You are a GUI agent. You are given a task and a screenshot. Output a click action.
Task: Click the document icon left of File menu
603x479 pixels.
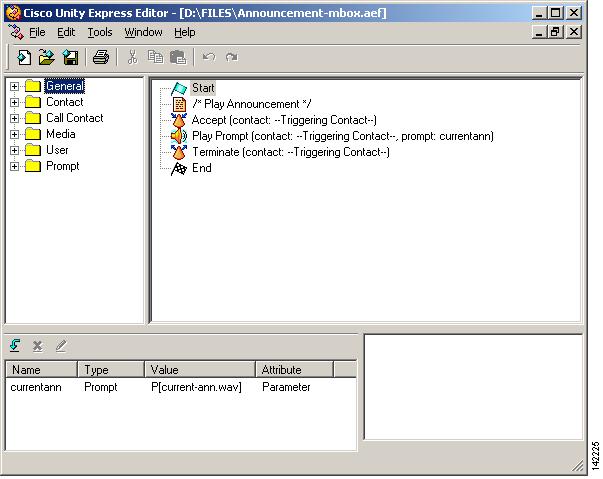pos(17,32)
